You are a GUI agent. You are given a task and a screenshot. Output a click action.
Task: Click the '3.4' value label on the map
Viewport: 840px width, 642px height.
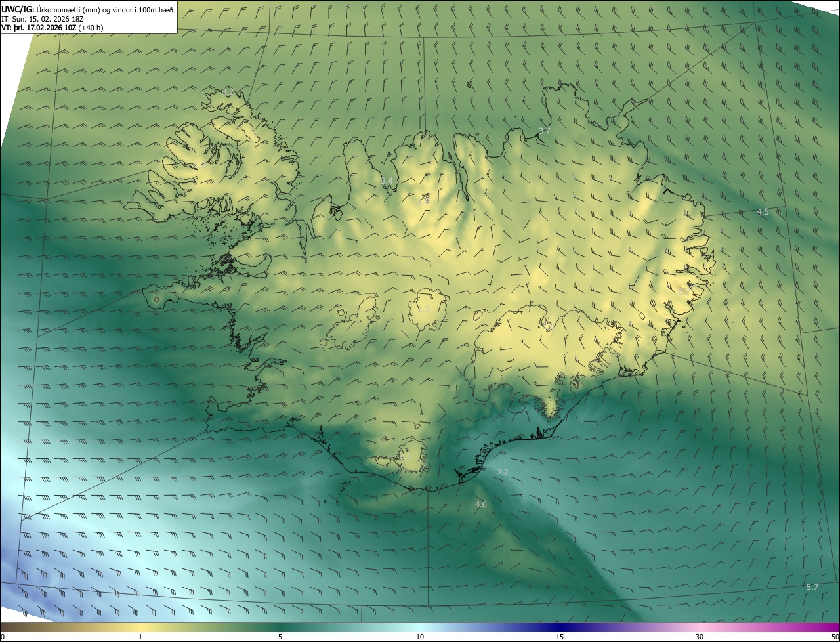387,181
